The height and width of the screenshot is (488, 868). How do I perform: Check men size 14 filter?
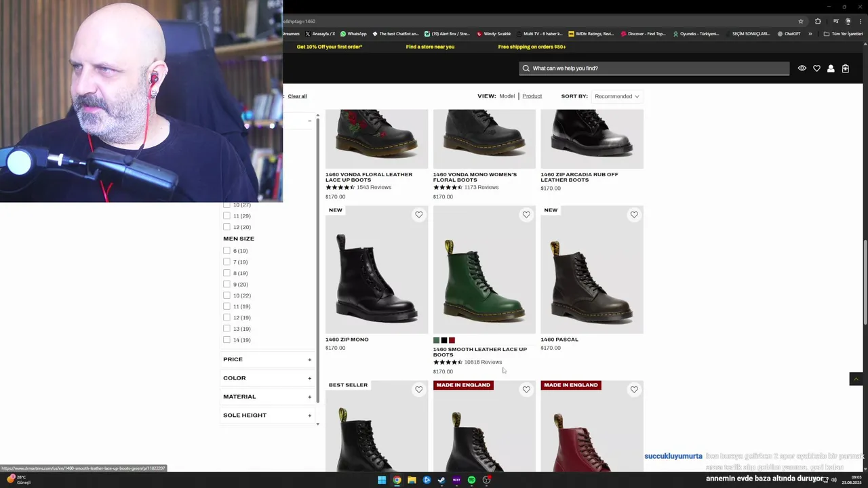click(x=226, y=340)
